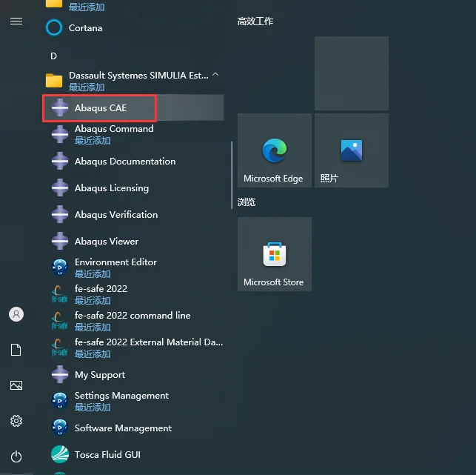Click the Dassault Systemes folder icon
Viewport: 476px width, 475px height.
[x=54, y=81]
